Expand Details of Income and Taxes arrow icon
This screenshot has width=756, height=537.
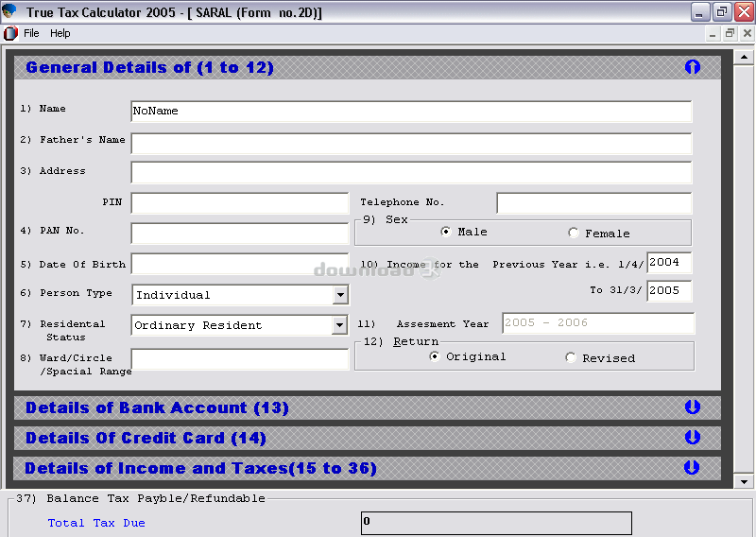[692, 468]
